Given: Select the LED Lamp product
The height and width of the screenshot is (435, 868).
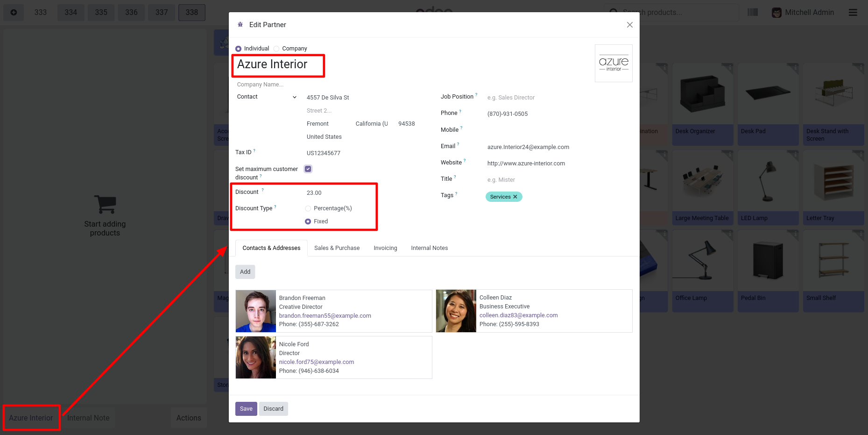Looking at the screenshot, I should click(x=768, y=187).
